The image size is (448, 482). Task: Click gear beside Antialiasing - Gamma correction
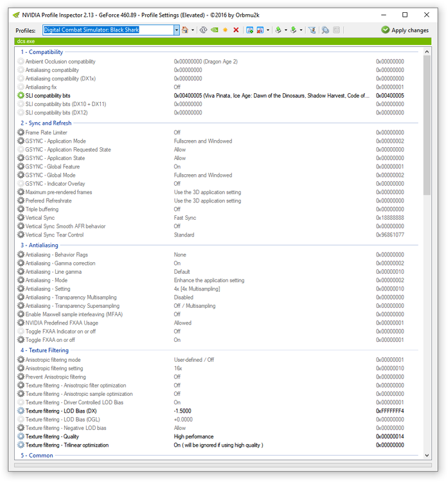click(x=21, y=263)
